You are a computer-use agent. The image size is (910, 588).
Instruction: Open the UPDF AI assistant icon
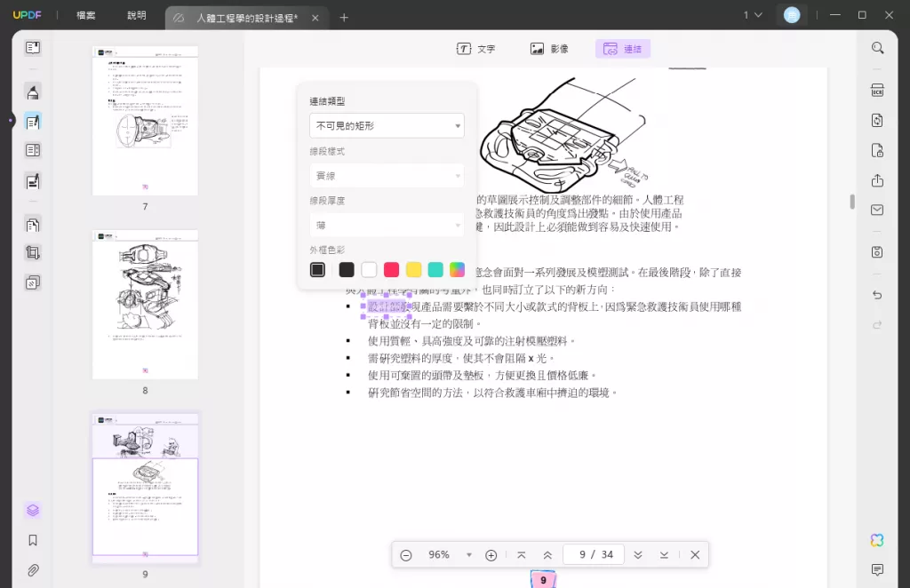[x=877, y=540]
